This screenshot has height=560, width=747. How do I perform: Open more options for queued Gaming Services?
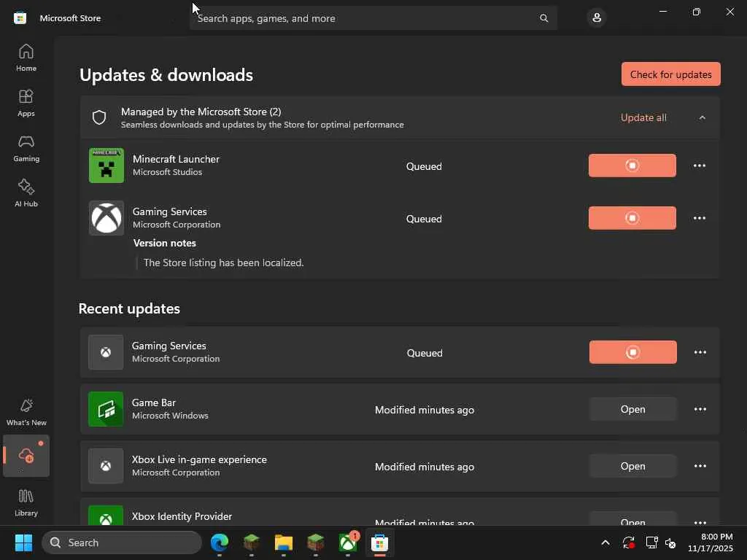click(x=700, y=217)
